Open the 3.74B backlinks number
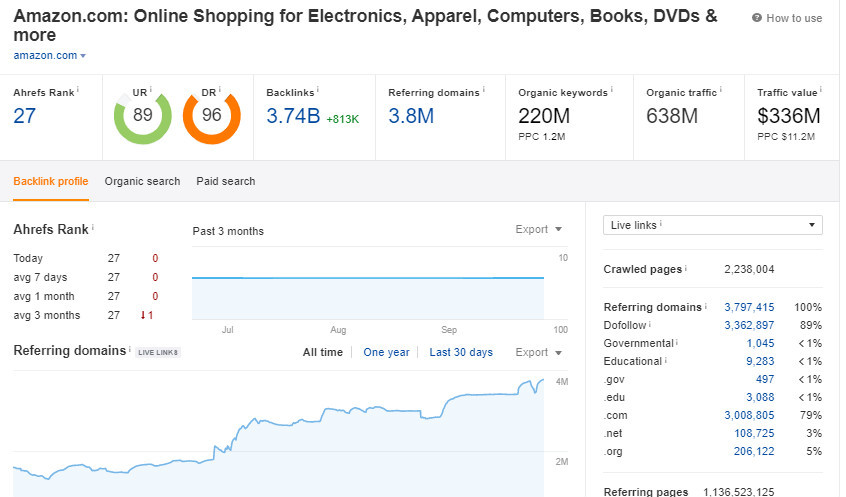This screenshot has height=497, width=846. 293,116
